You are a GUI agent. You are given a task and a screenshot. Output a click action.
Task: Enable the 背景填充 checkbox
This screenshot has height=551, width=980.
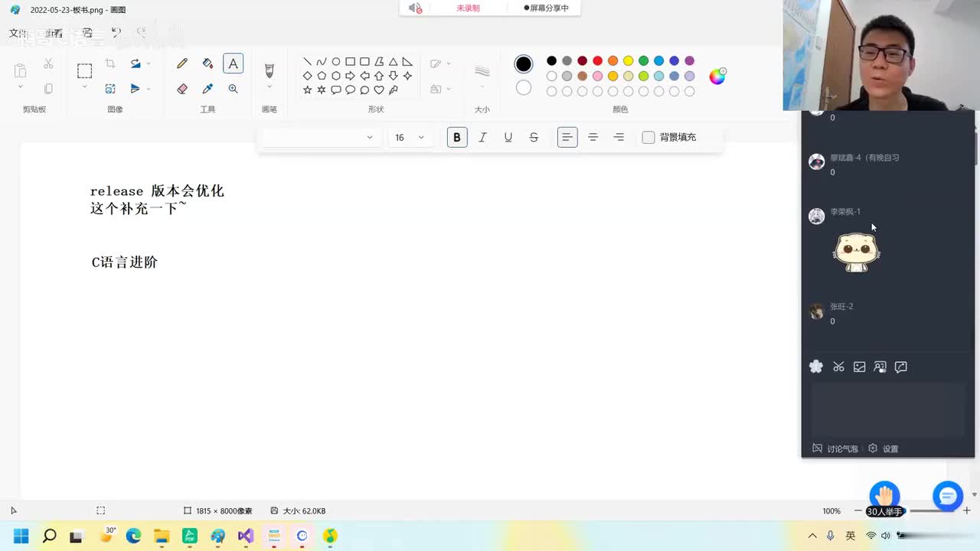point(648,137)
